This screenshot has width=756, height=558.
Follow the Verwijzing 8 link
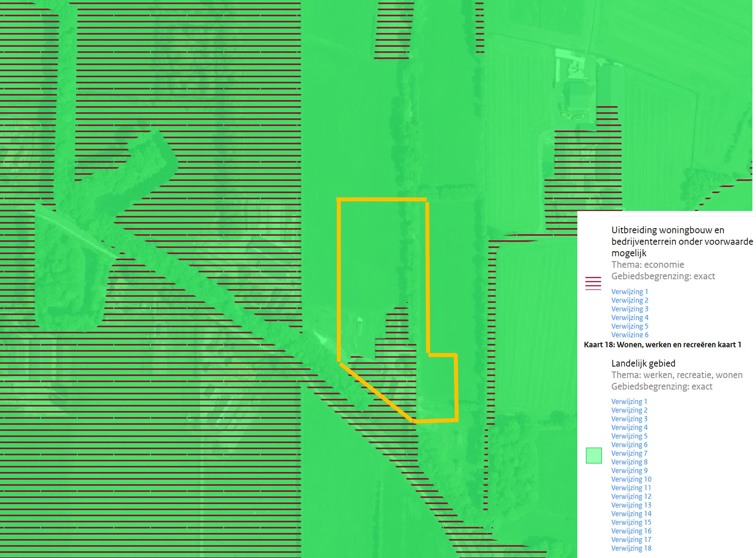[x=629, y=462]
